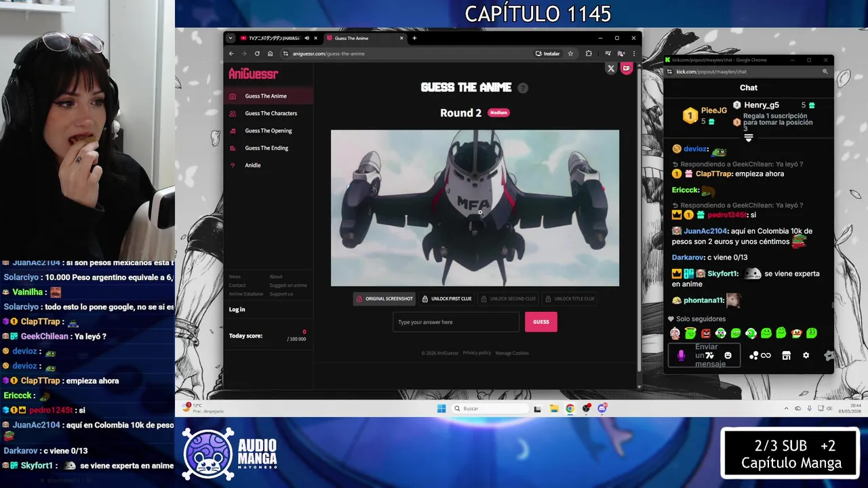Screen dimensions: 868x488
Task: Open the Windows Start menu
Action: click(441, 409)
